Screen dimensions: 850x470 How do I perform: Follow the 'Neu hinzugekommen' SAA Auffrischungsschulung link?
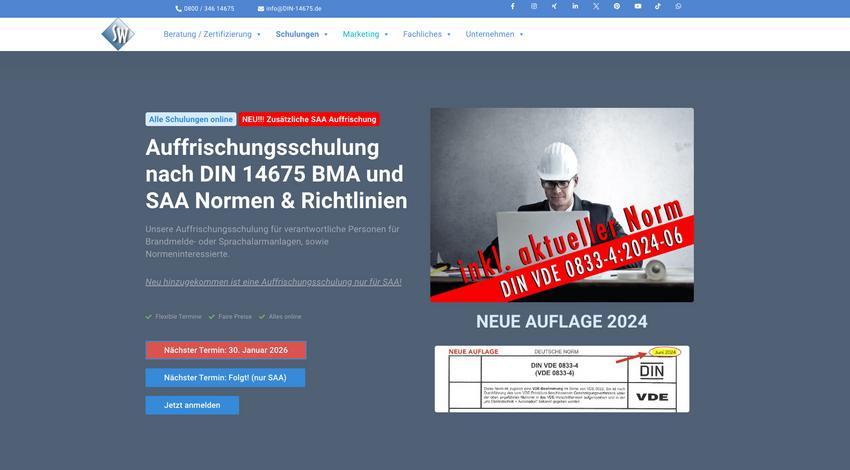pos(273,282)
